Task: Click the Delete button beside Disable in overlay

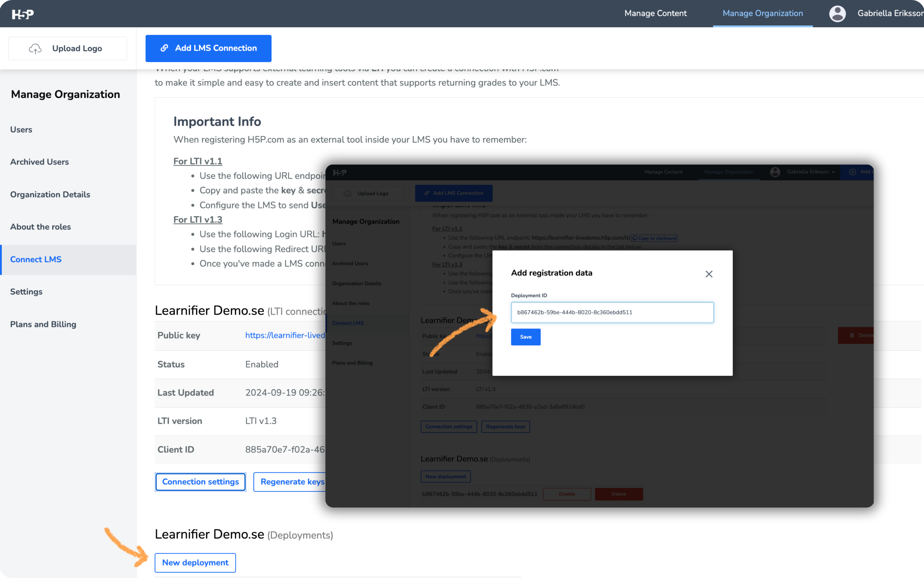Action: (619, 494)
